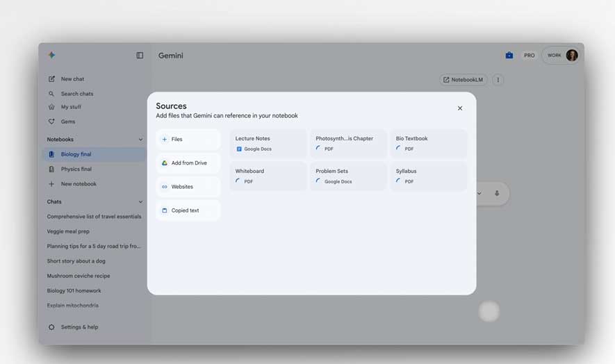The image size is (615, 364).
Task: Start a New chat from sidebar
Action: pos(72,79)
